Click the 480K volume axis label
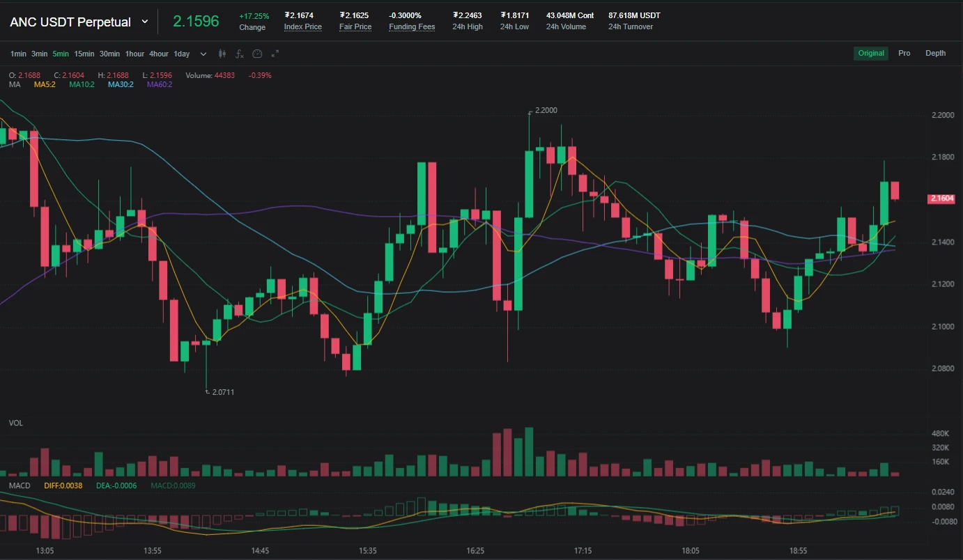This screenshot has width=963, height=560. [941, 433]
